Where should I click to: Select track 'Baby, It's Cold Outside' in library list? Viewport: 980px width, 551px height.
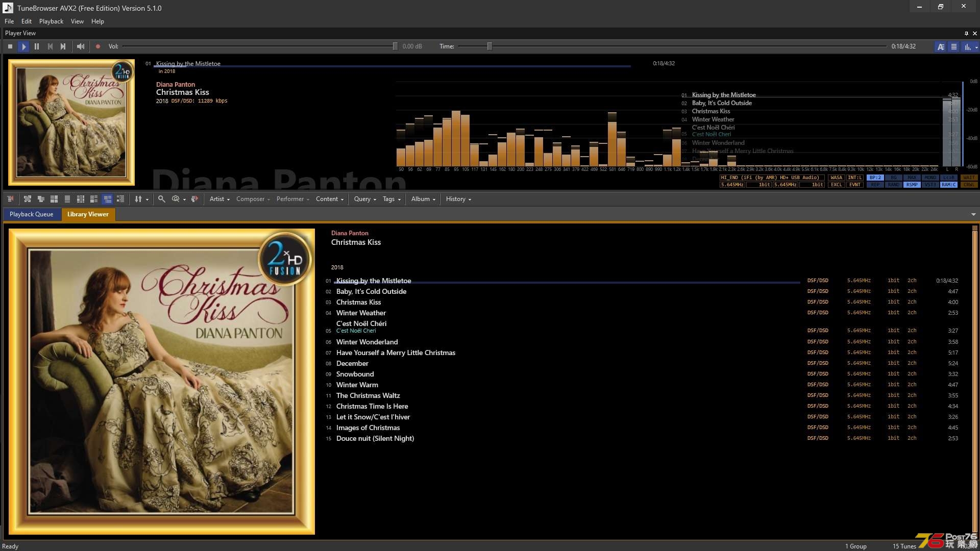click(371, 291)
